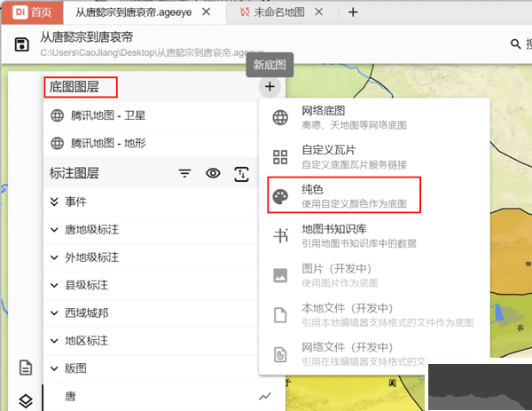The width and height of the screenshot is (532, 411).
Task: Click the attachment icon beside 网络文件
Action: [280, 354]
